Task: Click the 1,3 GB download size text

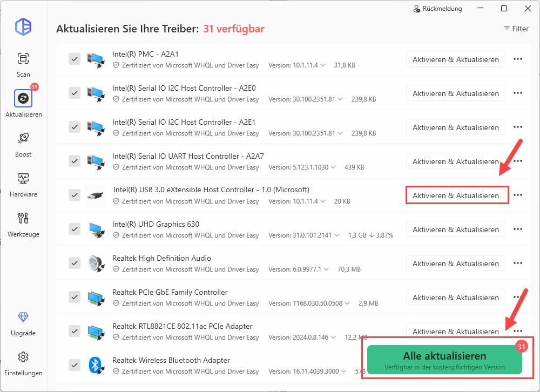Action: [x=357, y=235]
